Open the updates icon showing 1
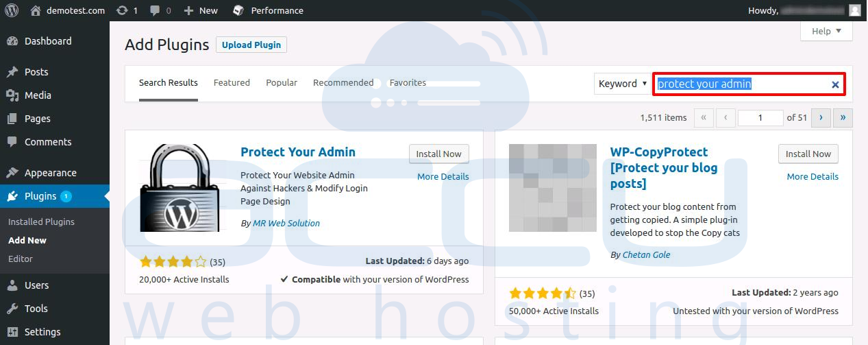 (128, 10)
